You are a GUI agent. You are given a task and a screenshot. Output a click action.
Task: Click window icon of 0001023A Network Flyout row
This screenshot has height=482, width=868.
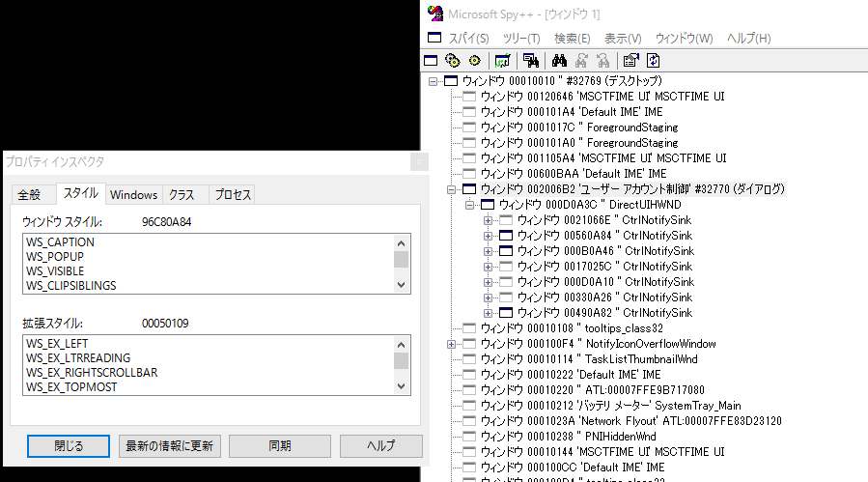click(469, 421)
